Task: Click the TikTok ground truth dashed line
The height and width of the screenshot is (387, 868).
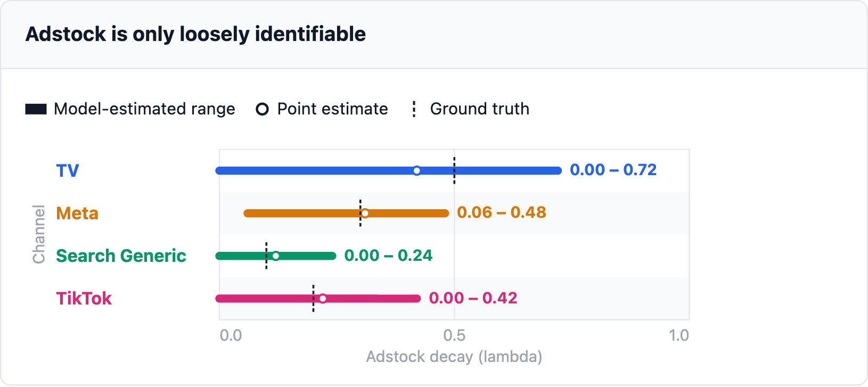Action: [313, 299]
